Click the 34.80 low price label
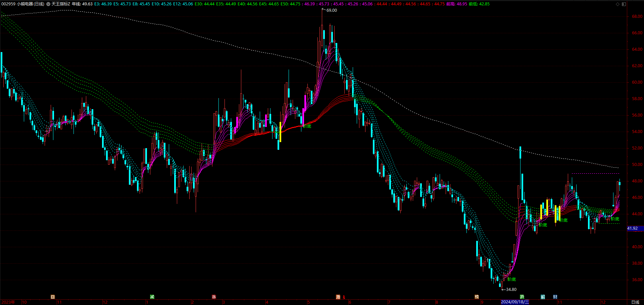This screenshot has height=305, width=644. [511, 290]
